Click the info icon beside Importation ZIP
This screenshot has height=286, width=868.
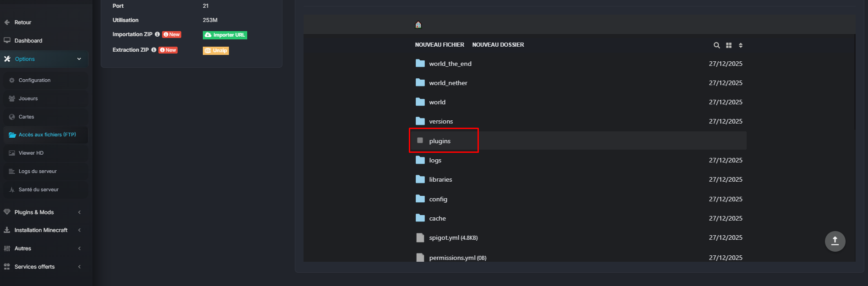coord(157,34)
